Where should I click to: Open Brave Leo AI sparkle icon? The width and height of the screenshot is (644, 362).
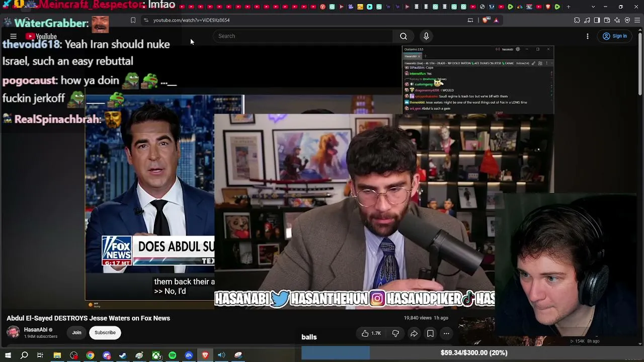(617, 20)
